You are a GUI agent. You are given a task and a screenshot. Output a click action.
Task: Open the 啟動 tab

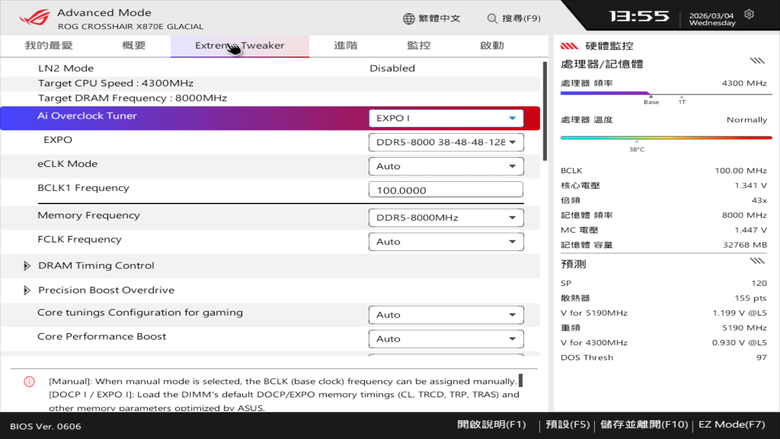[492, 45]
